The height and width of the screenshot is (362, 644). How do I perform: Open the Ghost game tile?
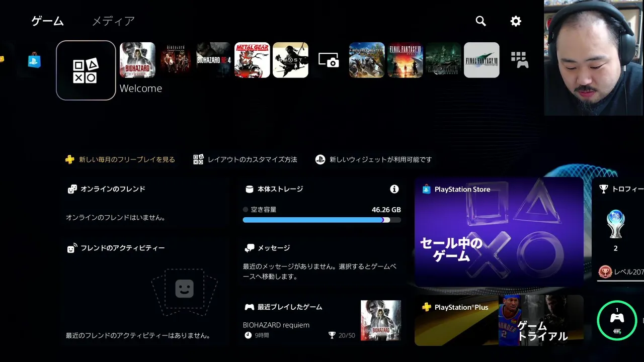pos(290,60)
